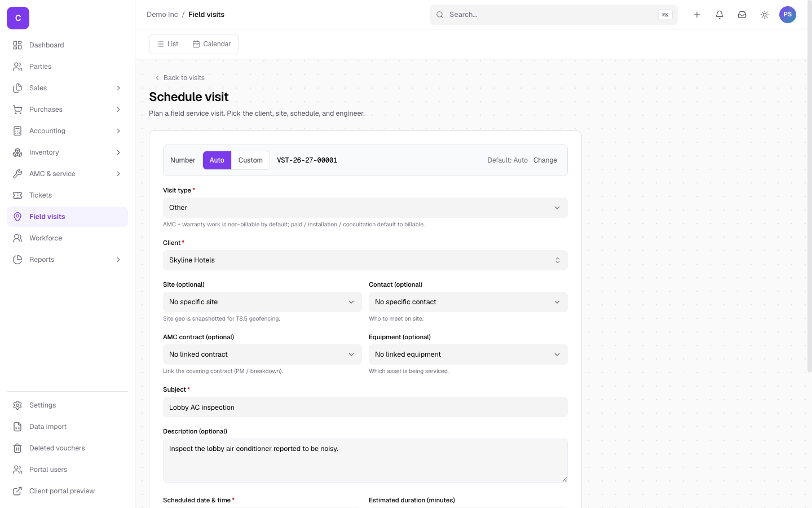Screen dimensions: 812x508
Task: Click the Inventory boxes icon
Action: 17,152
